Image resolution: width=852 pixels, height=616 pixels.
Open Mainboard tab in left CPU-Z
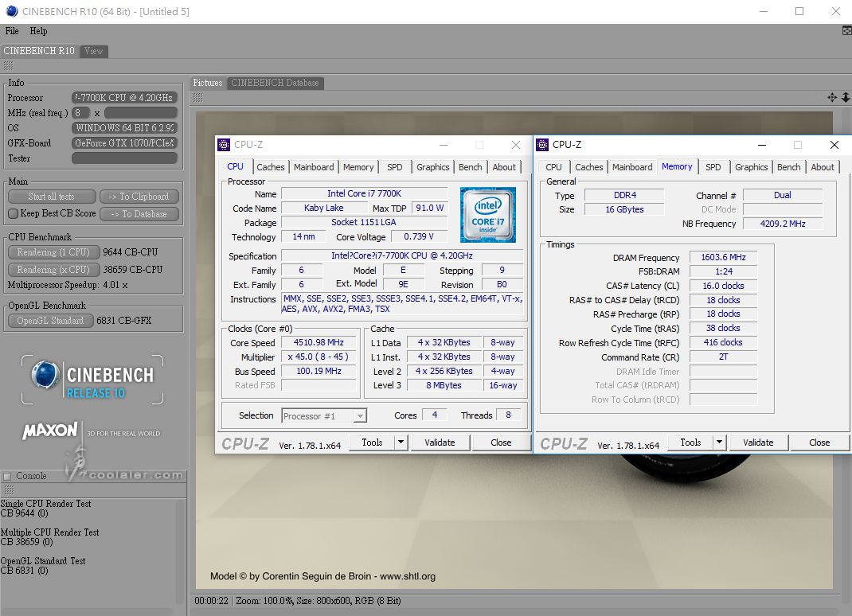314,167
